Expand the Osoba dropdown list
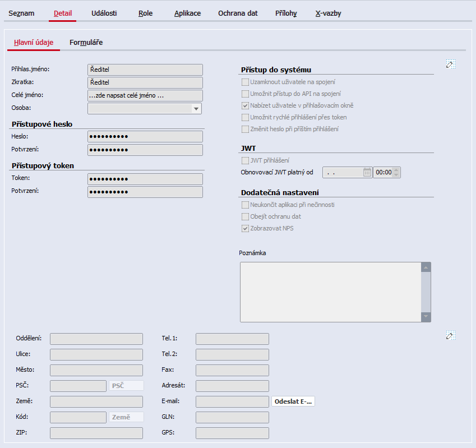476x448 pixels. [x=196, y=109]
